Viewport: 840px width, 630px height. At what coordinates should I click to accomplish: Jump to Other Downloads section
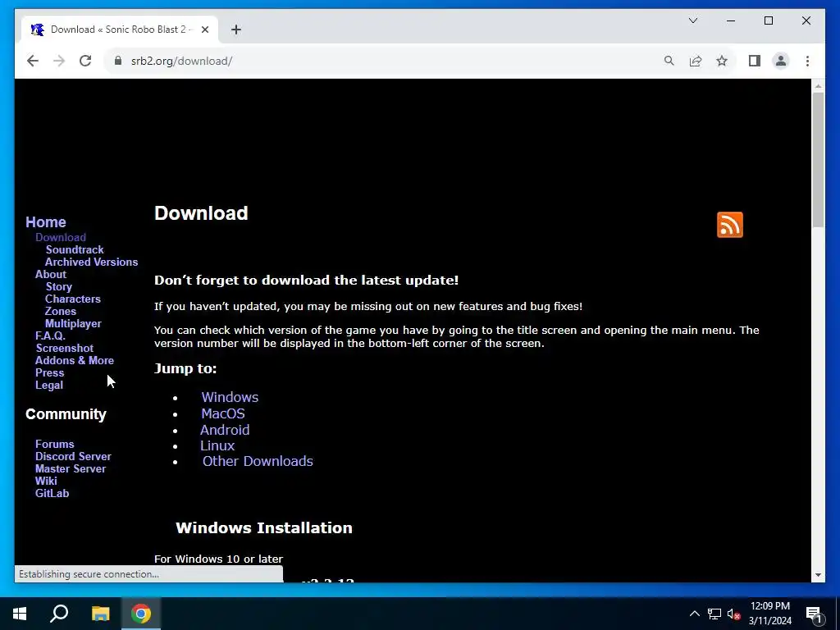pyautogui.click(x=258, y=461)
